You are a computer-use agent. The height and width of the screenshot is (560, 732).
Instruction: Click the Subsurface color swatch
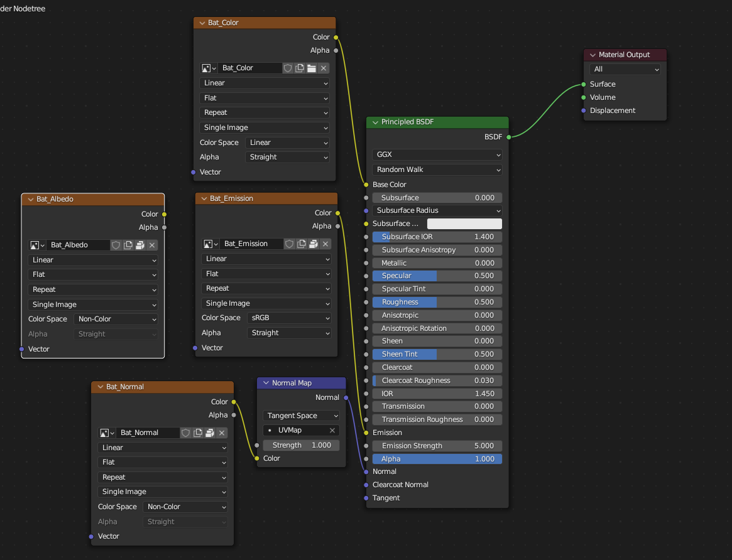464,223
